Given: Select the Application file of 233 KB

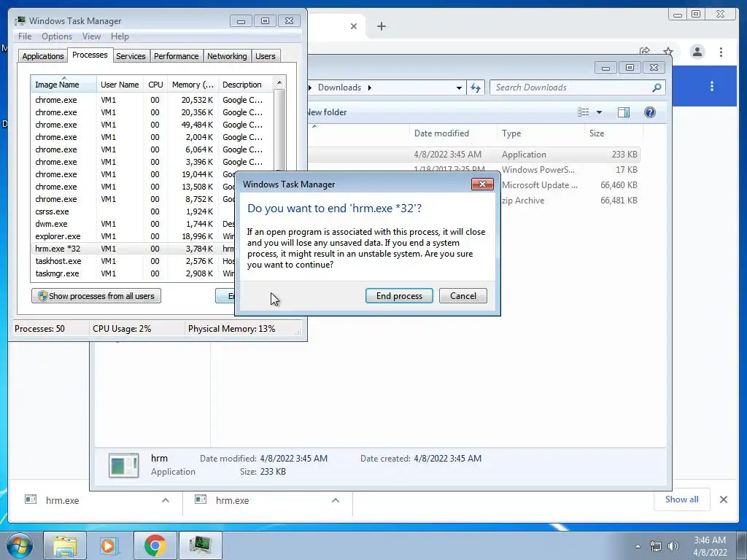Looking at the screenshot, I should 473,155.
